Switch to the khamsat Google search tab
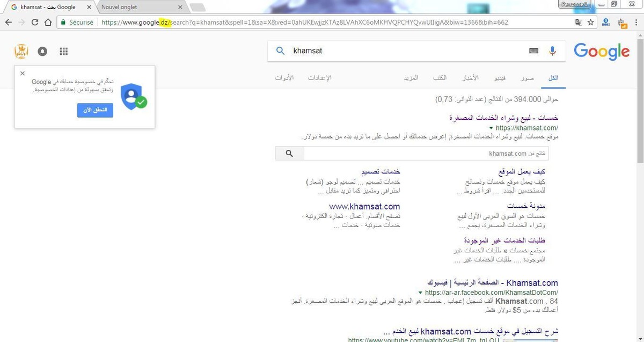 point(48,7)
